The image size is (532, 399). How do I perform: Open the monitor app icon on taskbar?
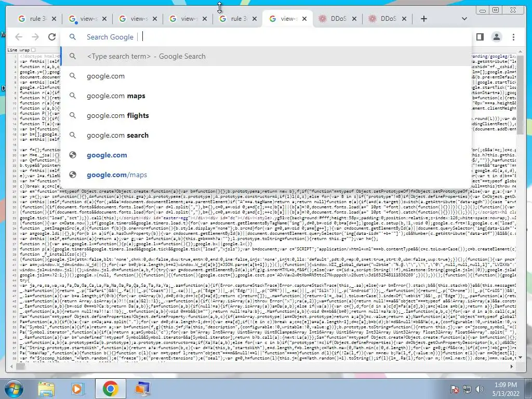tap(142, 389)
